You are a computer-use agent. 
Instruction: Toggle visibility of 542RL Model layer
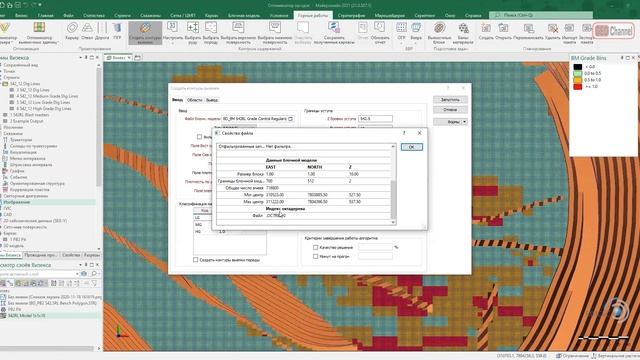[3, 316]
